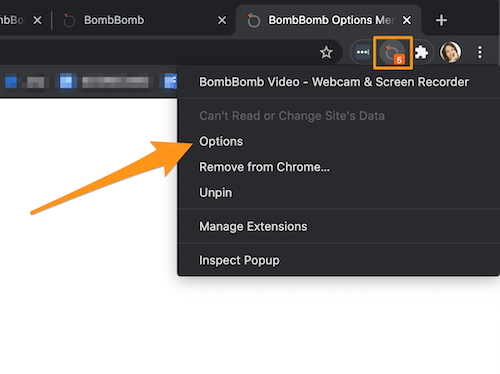
Task: Open Manage Extensions from the menu
Action: [339, 226]
